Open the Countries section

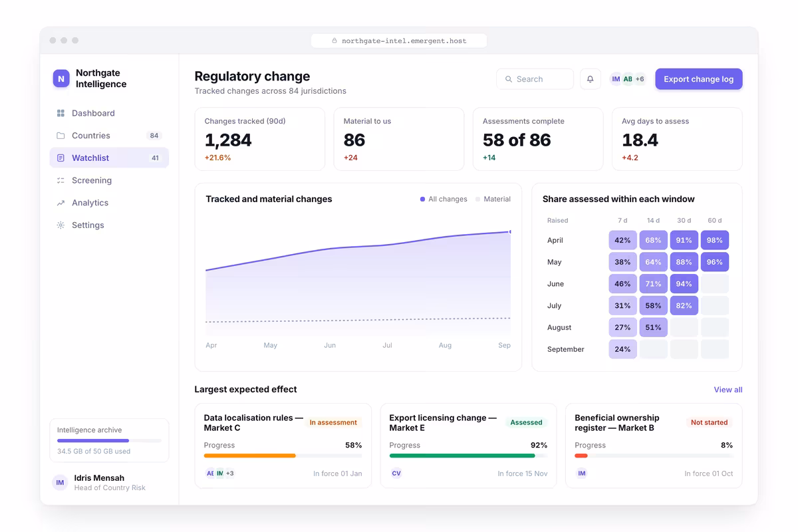coord(109,136)
